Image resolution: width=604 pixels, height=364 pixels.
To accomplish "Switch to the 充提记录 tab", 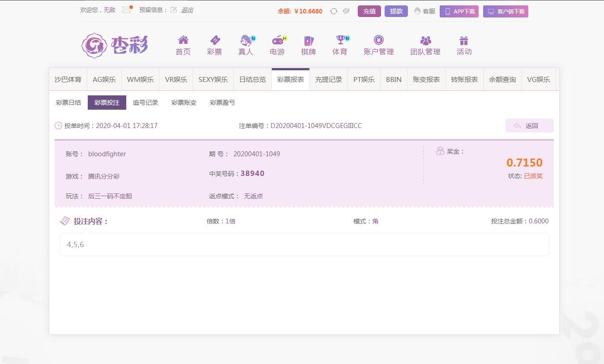I will [329, 80].
